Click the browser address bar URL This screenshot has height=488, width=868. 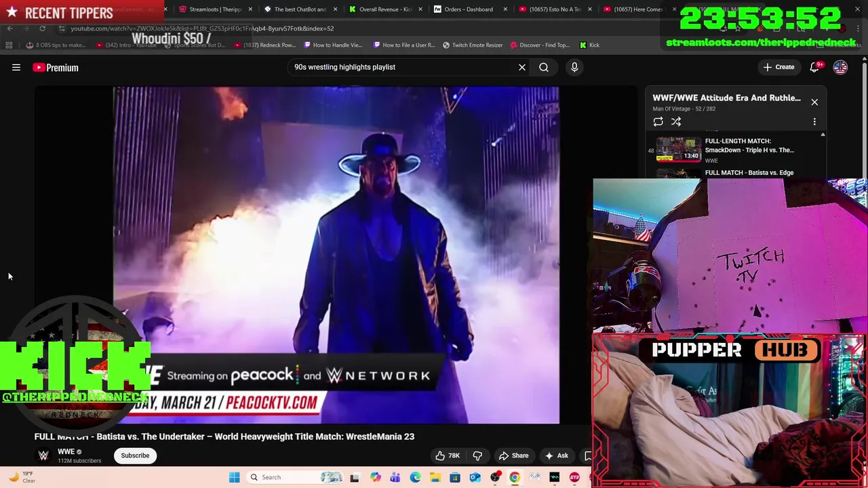click(202, 28)
